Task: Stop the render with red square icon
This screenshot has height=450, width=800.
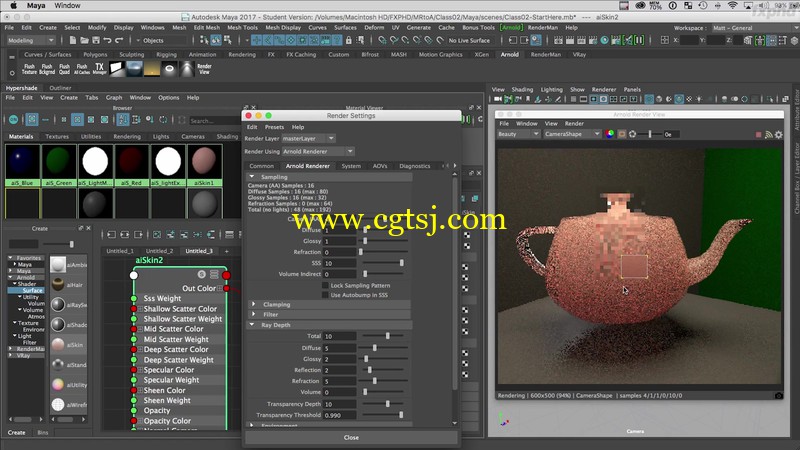Action: point(758,135)
